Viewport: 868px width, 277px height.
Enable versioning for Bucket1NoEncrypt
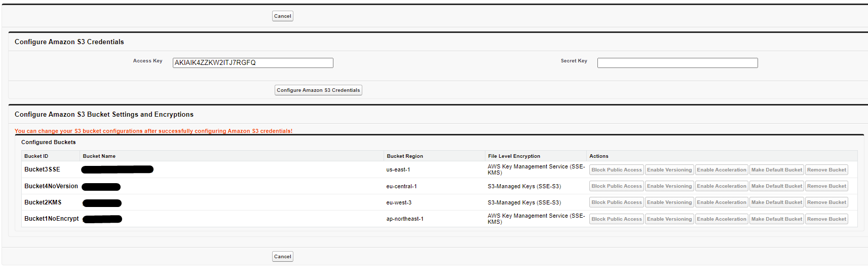tap(669, 219)
